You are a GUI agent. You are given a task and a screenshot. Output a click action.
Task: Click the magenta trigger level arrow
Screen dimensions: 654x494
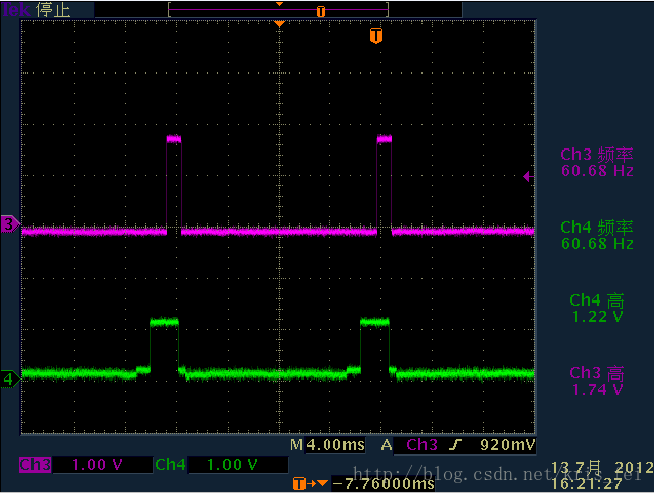(x=528, y=176)
